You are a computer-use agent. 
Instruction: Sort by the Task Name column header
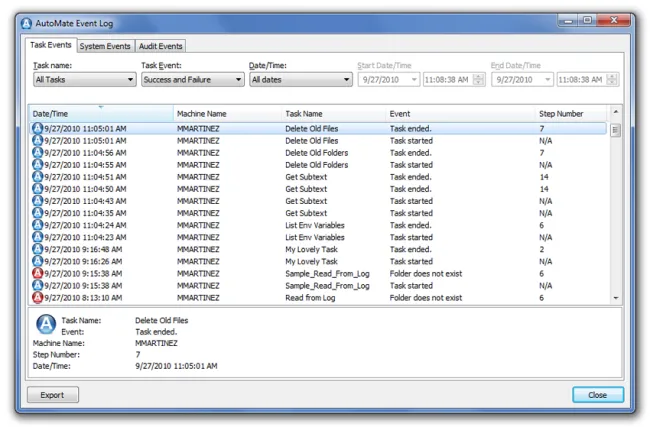(334, 113)
